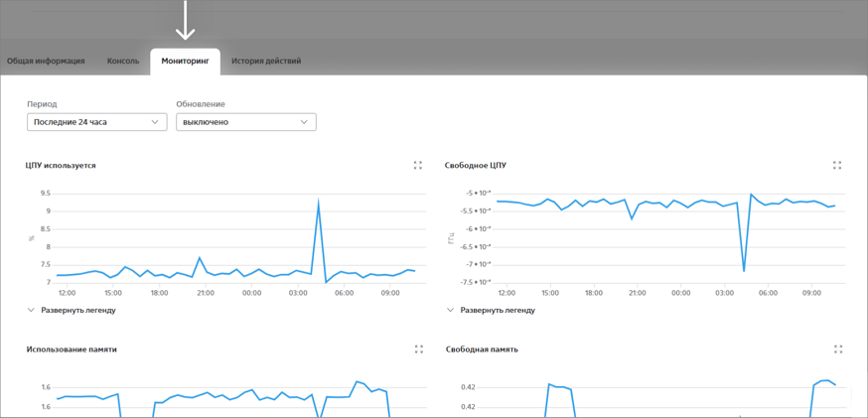Select the Мониторинг tab
868x418 pixels.
(x=185, y=62)
